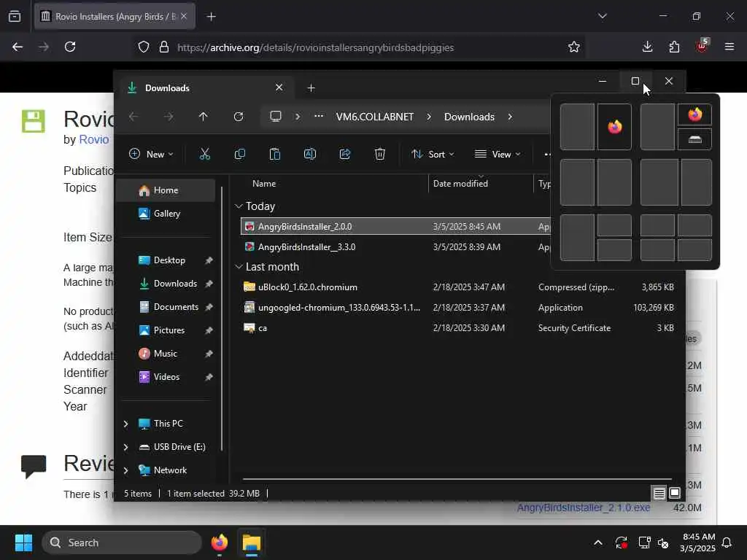The image size is (747, 560).
Task: Click the Copy icon in Explorer toolbar
Action: point(239,154)
